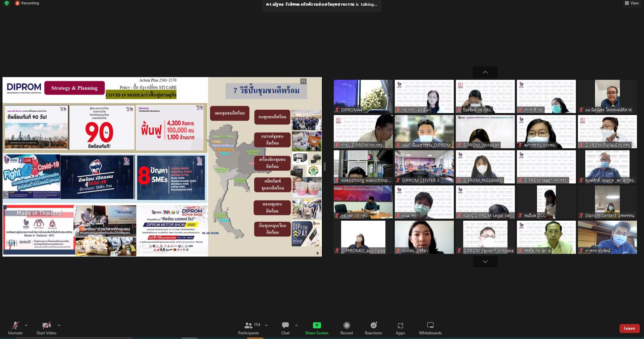Click muted mic icon on DIPROM_PASSAWAN tile
The image size is (644, 339).
(459, 180)
